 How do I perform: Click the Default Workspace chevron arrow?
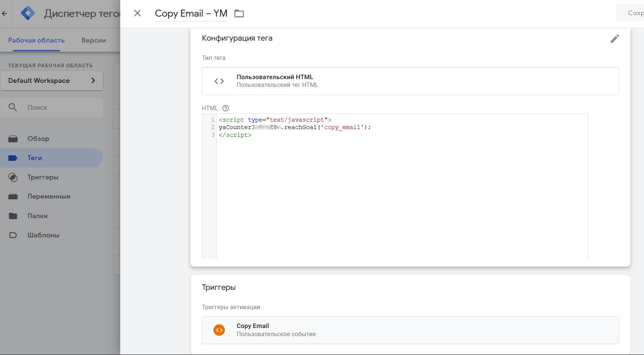click(x=93, y=81)
